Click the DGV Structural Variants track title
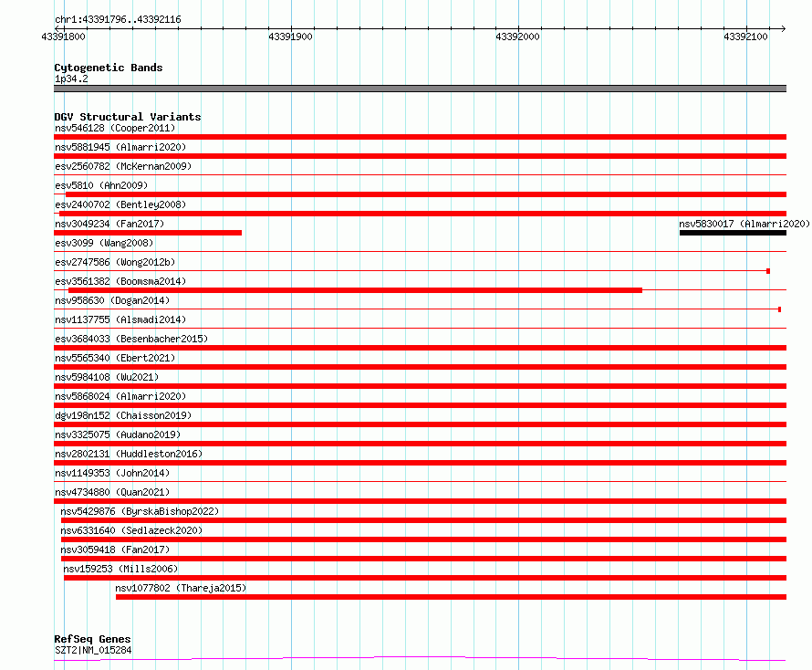This screenshot has height=670, width=812. click(128, 117)
